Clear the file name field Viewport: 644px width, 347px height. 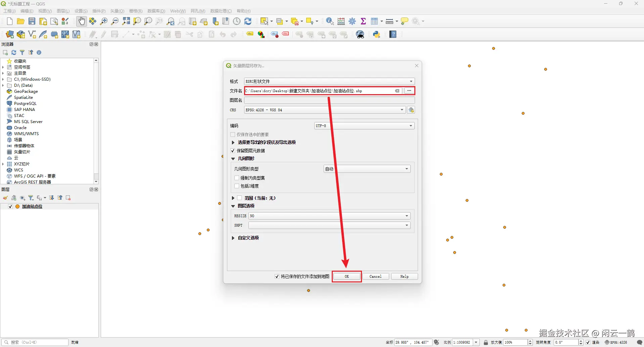click(x=397, y=91)
